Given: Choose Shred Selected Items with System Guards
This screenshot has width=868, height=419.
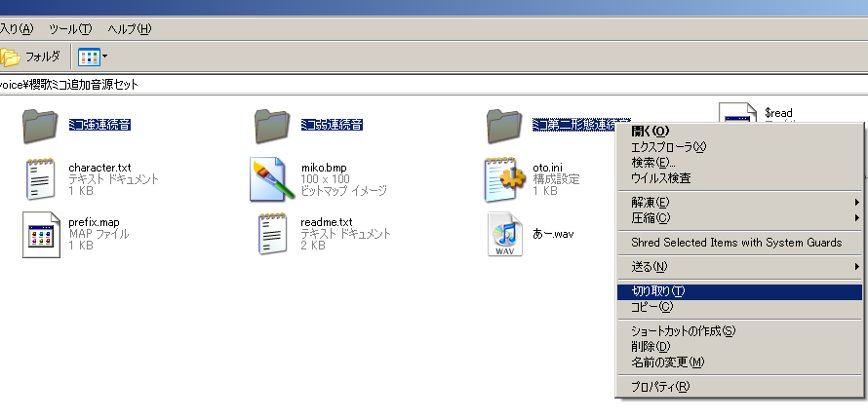Looking at the screenshot, I should click(739, 243).
